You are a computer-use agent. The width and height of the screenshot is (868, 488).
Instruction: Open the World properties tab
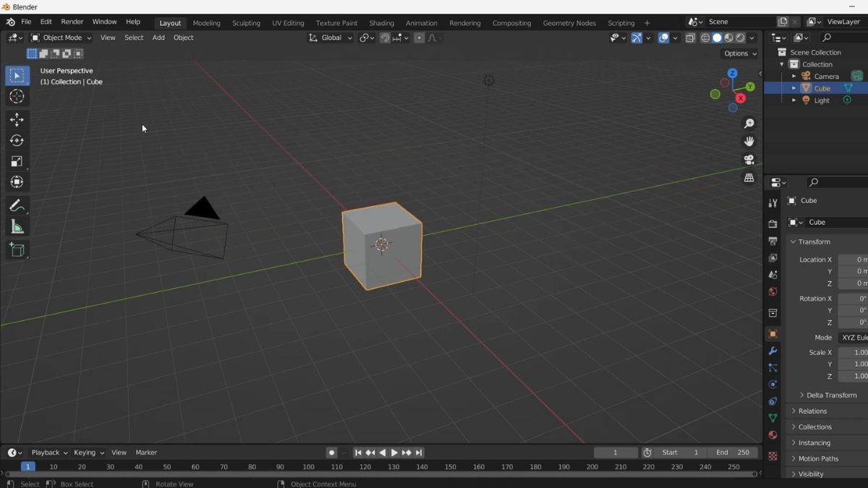[x=773, y=291]
